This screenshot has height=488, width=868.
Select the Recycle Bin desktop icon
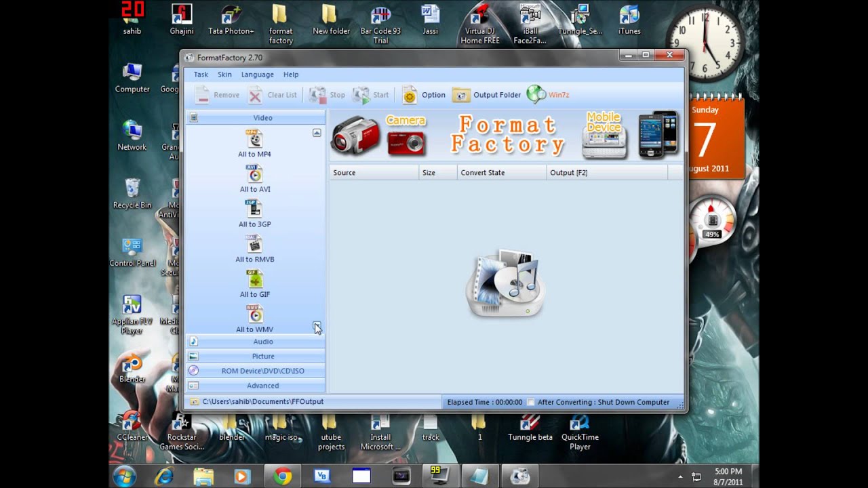pyautogui.click(x=132, y=194)
